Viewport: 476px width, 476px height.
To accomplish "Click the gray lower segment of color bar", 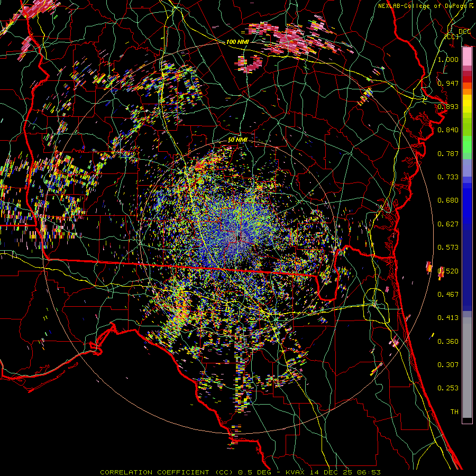I will click(467, 368).
